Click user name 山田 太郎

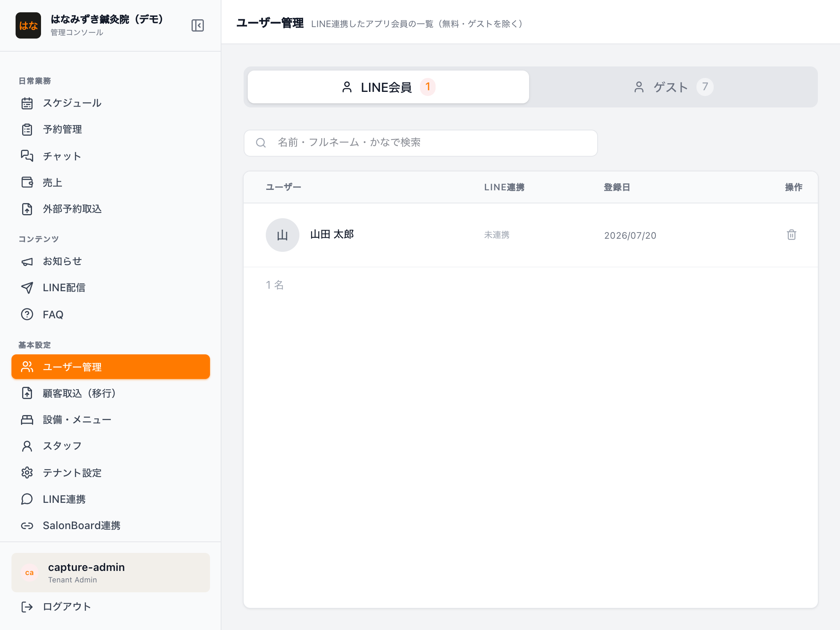click(332, 235)
